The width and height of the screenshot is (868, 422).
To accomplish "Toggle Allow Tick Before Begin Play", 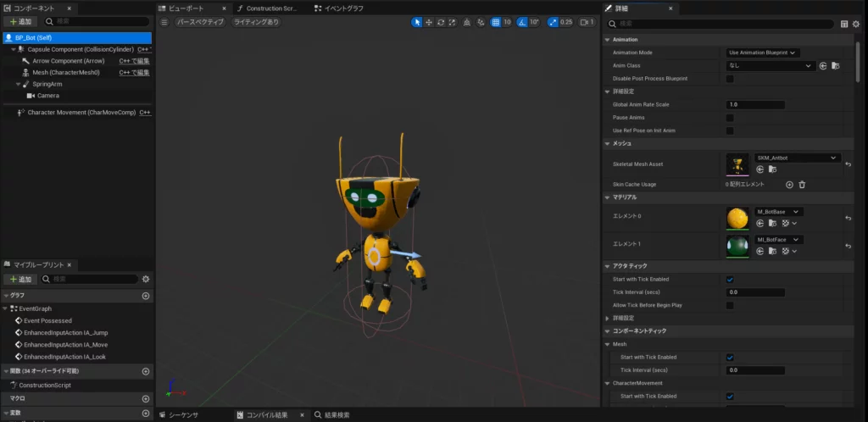I will (730, 305).
